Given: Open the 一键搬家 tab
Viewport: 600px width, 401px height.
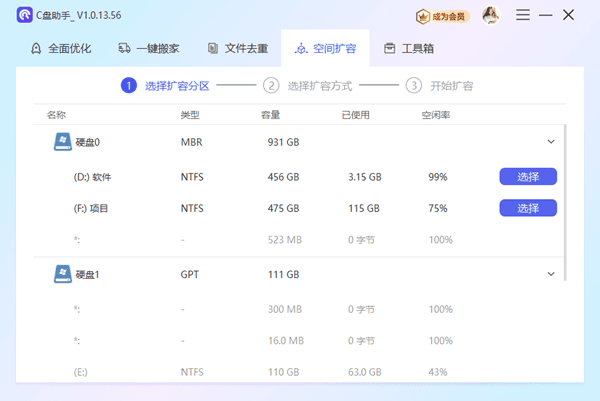Looking at the screenshot, I should [x=150, y=48].
